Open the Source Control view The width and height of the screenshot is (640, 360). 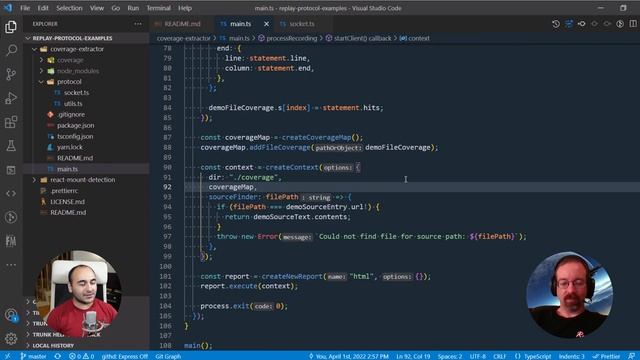pos(11,74)
